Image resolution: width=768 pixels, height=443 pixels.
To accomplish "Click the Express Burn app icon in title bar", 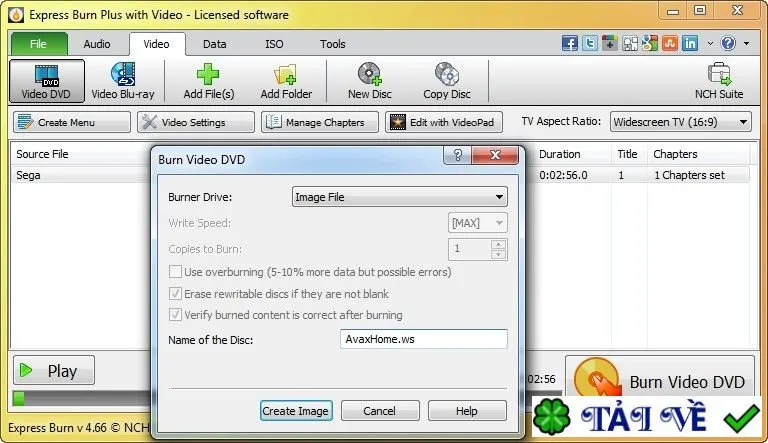I will (16, 15).
